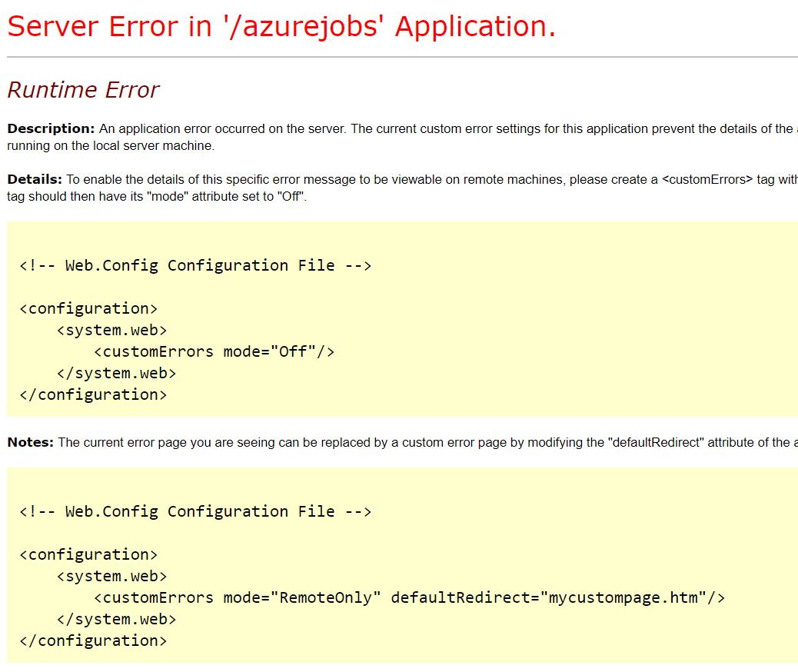The width and height of the screenshot is (798, 672).
Task: Select the 'Runtime Error' subheading
Action: (x=82, y=89)
